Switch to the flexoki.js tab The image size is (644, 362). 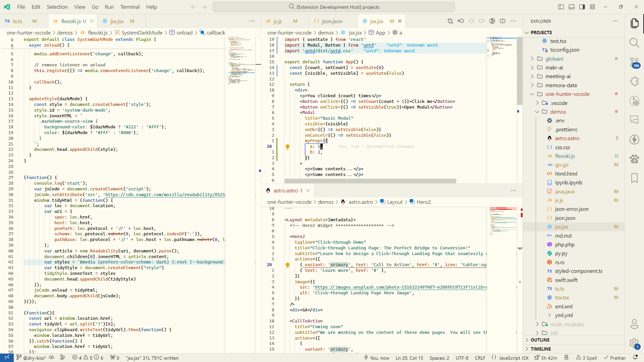(x=71, y=21)
